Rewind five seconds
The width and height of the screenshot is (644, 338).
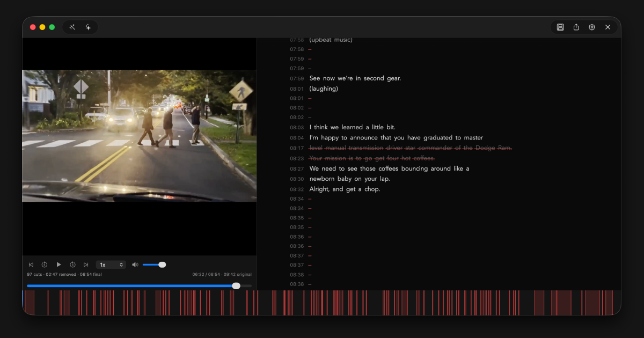[x=45, y=264]
